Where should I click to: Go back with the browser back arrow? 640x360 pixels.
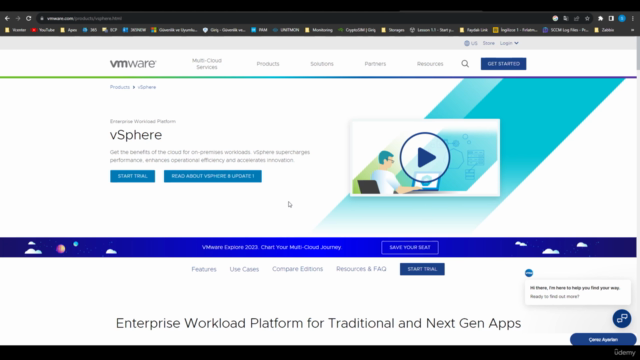tap(7, 18)
